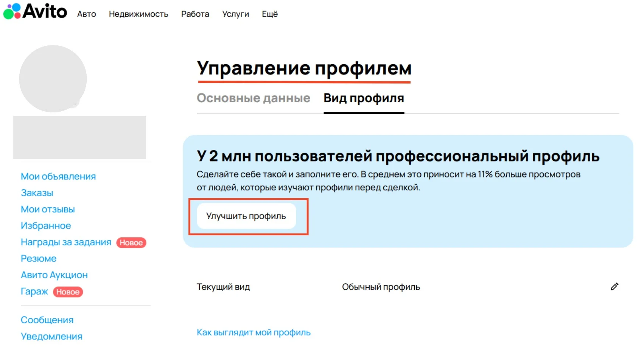The height and width of the screenshot is (347, 644).
Task: Click the profile avatar image
Action: 53,78
